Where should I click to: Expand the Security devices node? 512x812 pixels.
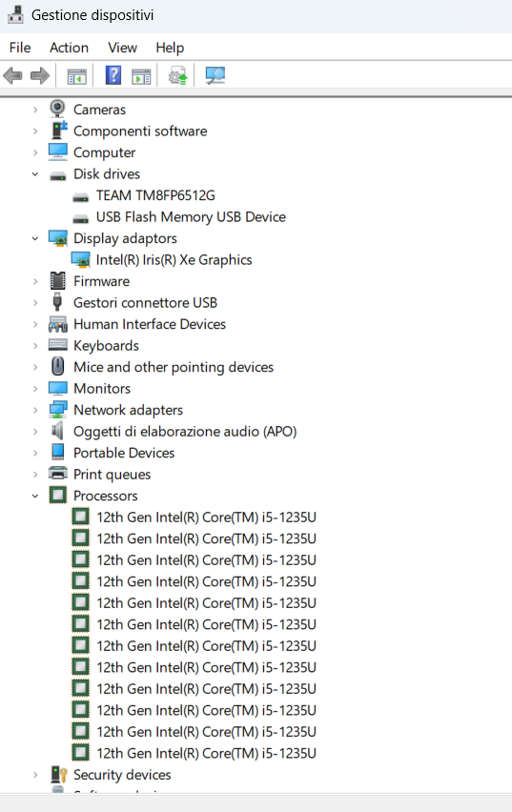(x=35, y=775)
